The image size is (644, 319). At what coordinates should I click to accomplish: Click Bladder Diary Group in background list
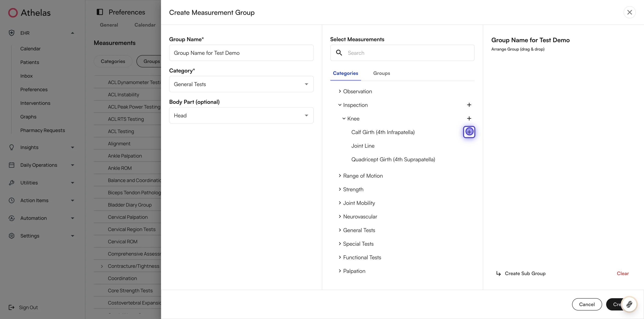130,205
